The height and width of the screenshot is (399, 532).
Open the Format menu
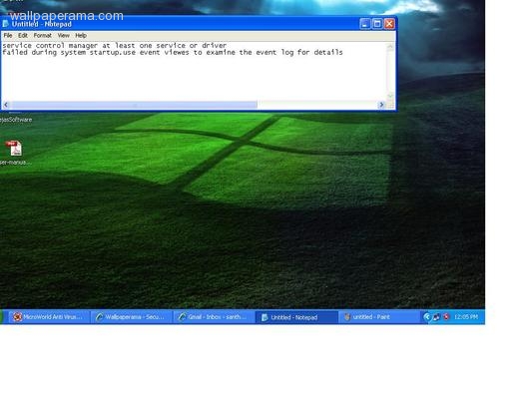[x=42, y=35]
